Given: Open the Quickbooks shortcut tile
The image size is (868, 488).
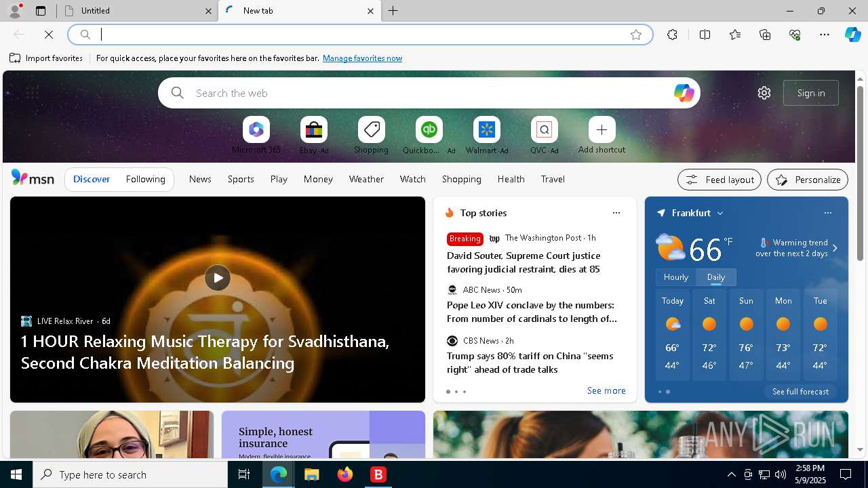Looking at the screenshot, I should (x=429, y=135).
